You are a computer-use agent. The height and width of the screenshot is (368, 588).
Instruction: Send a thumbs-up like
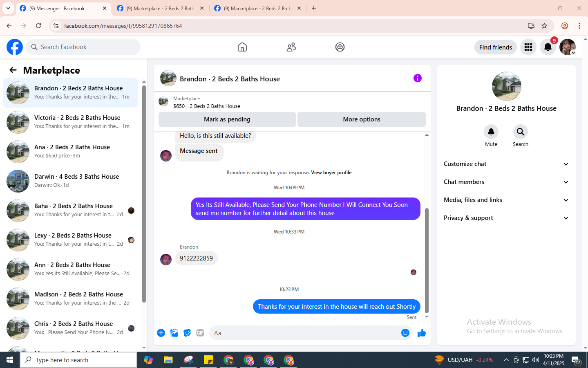pos(422,333)
